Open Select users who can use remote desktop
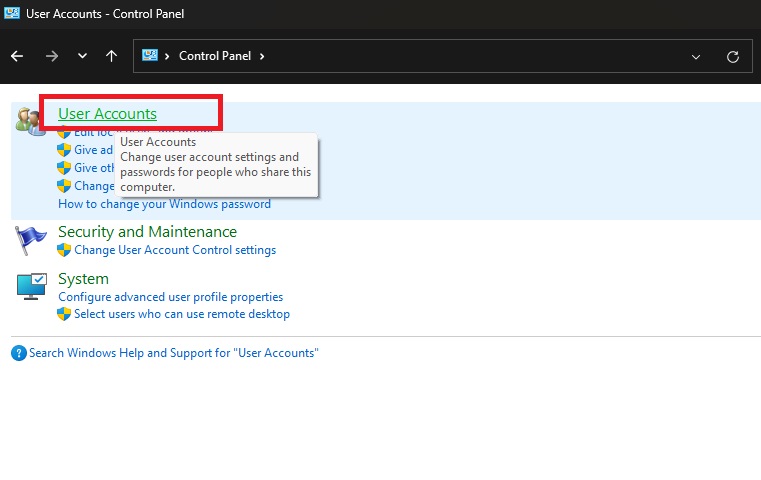 point(182,314)
